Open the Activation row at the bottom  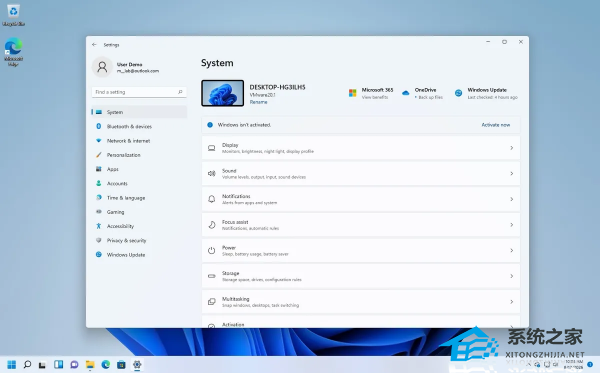coord(361,322)
